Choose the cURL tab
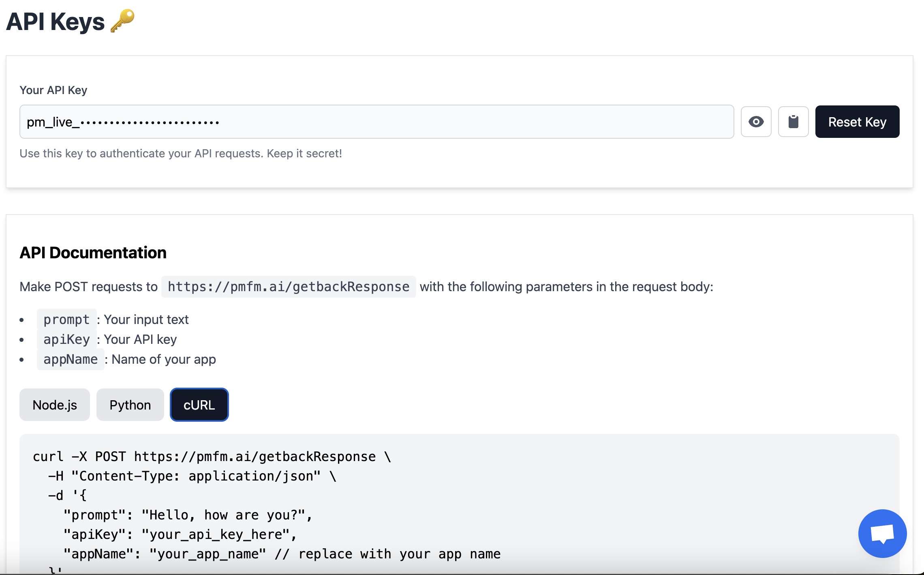This screenshot has height=575, width=924. pos(199,405)
